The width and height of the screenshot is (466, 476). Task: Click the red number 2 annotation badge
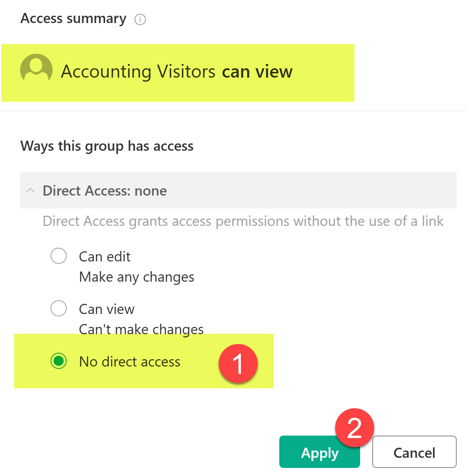point(354,428)
